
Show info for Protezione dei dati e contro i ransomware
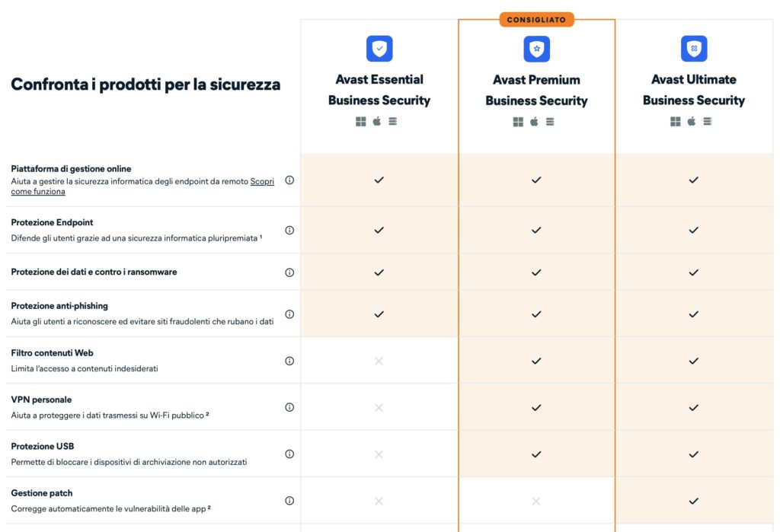[x=289, y=272]
